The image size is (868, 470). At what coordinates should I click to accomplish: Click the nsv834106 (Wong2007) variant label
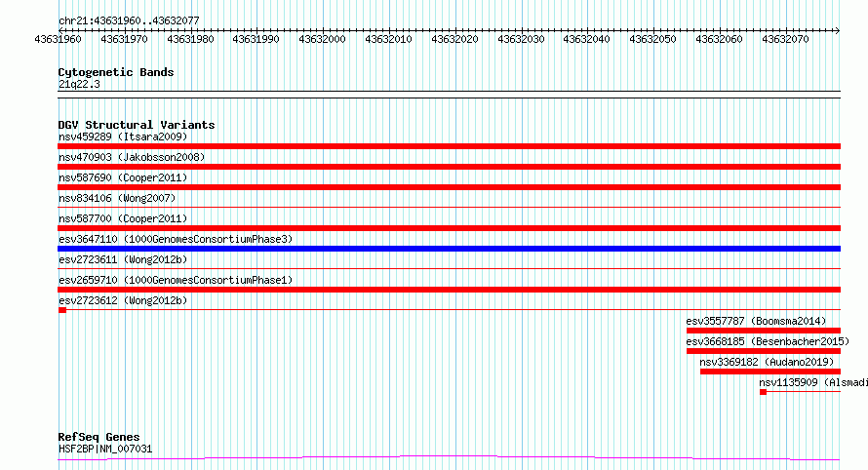[x=117, y=198]
